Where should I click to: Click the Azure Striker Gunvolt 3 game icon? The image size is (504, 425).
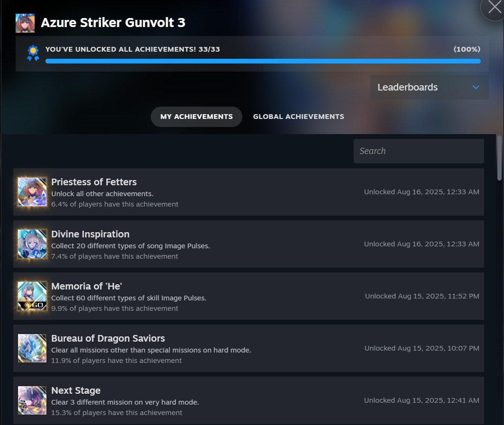coord(25,23)
